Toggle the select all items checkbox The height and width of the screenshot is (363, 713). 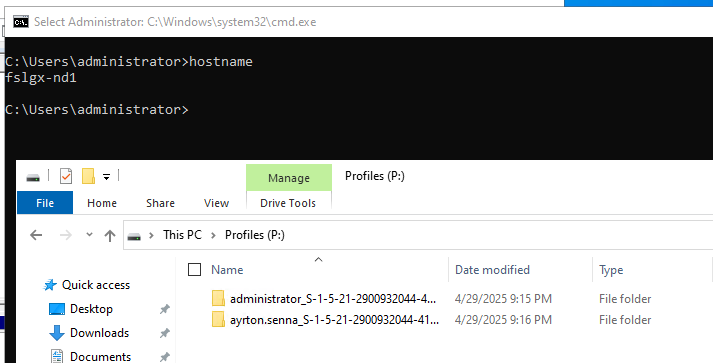[194, 270]
